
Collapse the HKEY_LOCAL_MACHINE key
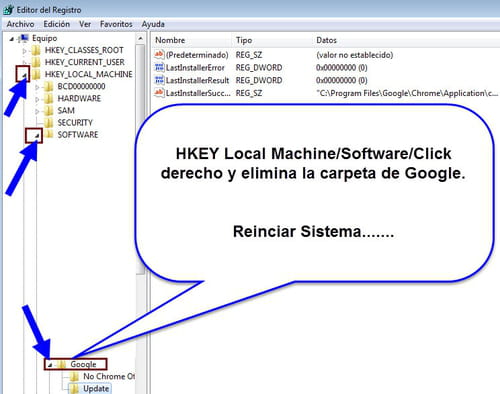24,75
